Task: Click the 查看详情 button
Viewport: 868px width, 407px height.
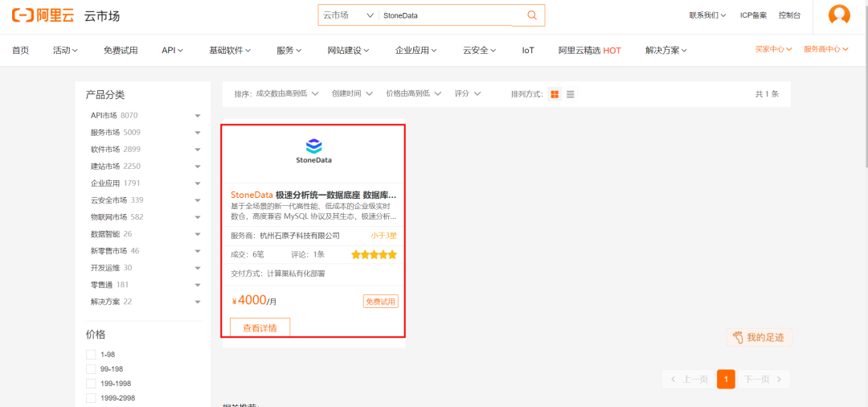Action: 260,327
